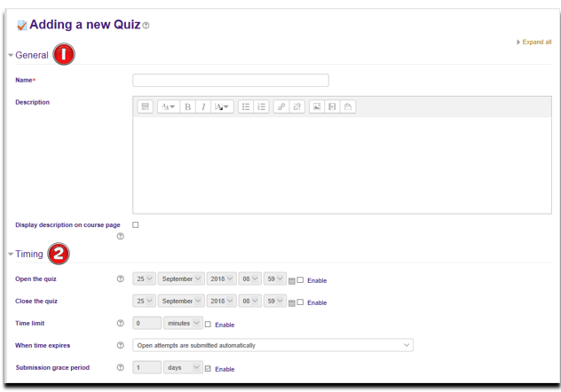561x392 pixels.
Task: Open the Time limit minutes unit dropdown
Action: [x=183, y=324]
